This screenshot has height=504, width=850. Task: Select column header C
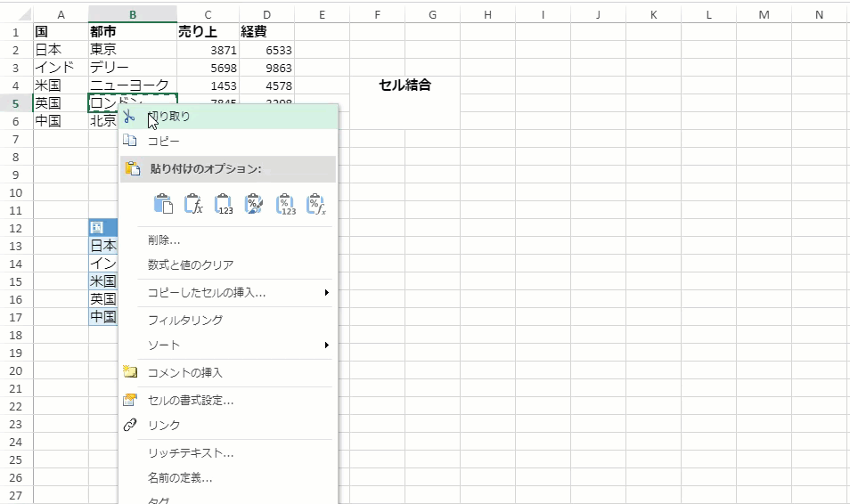pos(208,14)
